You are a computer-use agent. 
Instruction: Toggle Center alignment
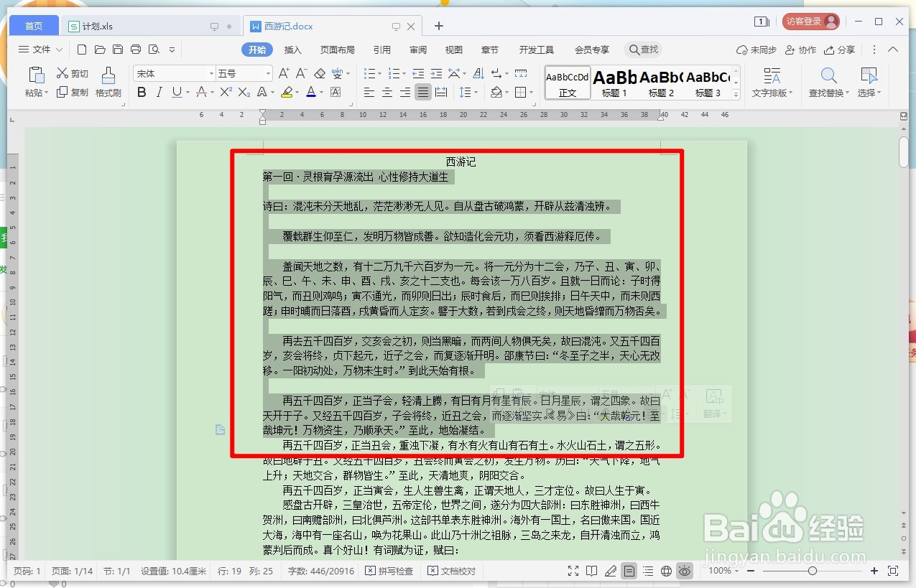click(x=387, y=92)
